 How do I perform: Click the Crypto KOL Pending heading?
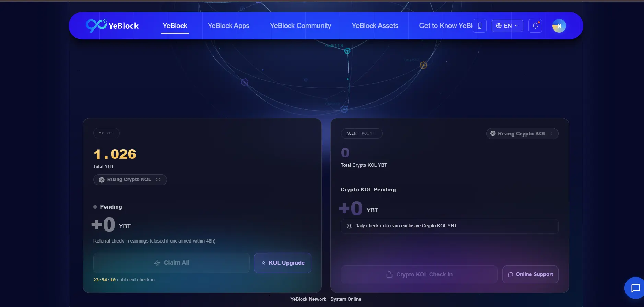[368, 190]
